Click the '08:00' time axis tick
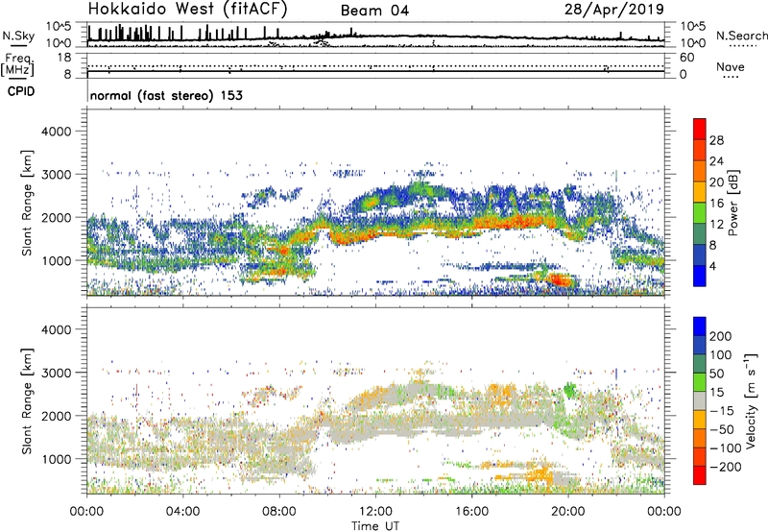 click(x=279, y=512)
